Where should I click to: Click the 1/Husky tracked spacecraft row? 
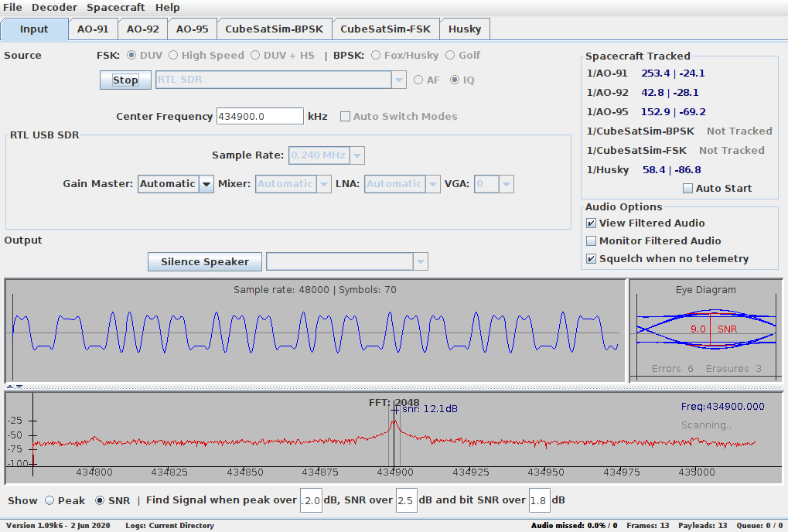click(x=643, y=170)
